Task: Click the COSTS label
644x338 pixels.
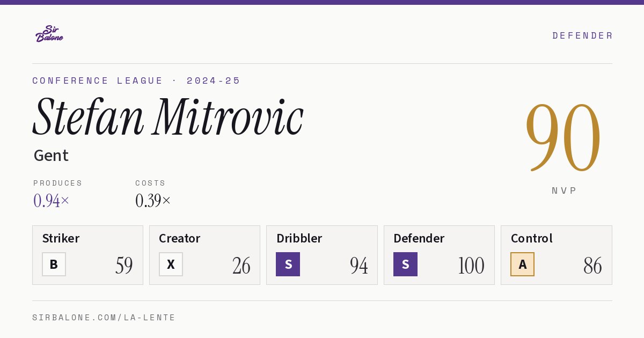Action: (151, 183)
